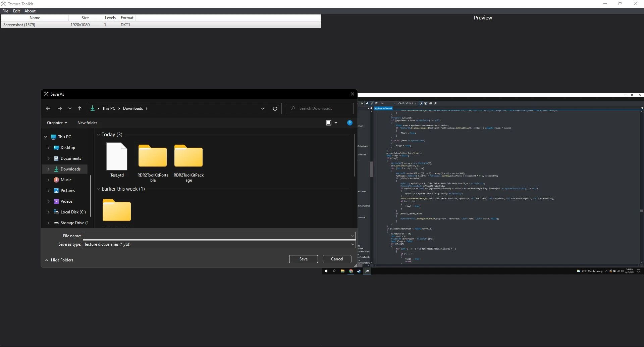
Task: Open the help question mark icon
Action: (350, 123)
